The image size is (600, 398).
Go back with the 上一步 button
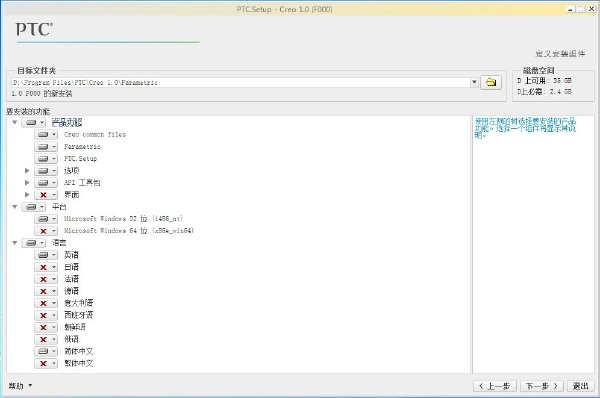tap(495, 386)
